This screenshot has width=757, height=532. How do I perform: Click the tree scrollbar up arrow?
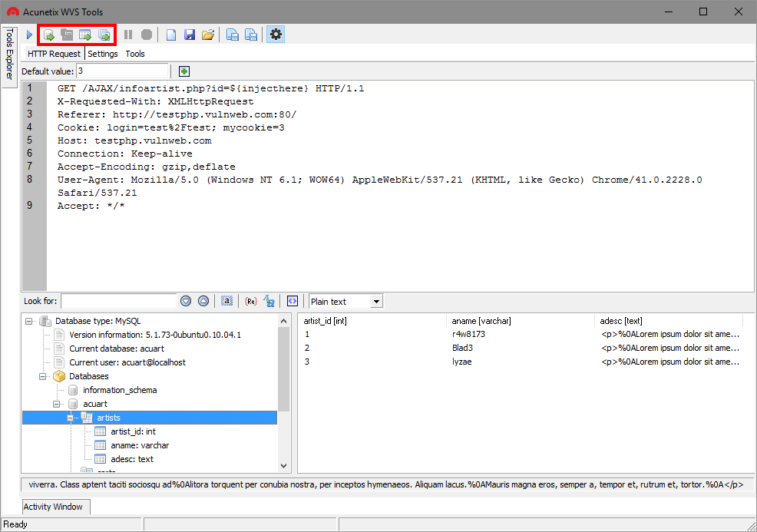click(x=283, y=321)
